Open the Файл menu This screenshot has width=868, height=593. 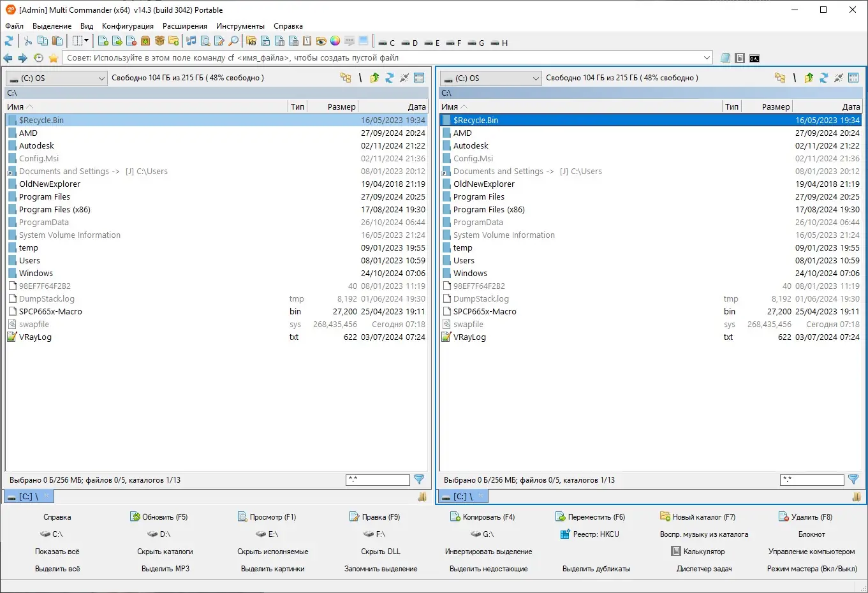14,26
